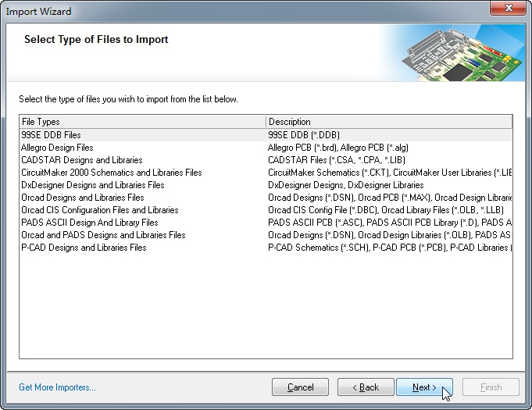
Task: Open the Get More Importers link
Action: coord(57,387)
